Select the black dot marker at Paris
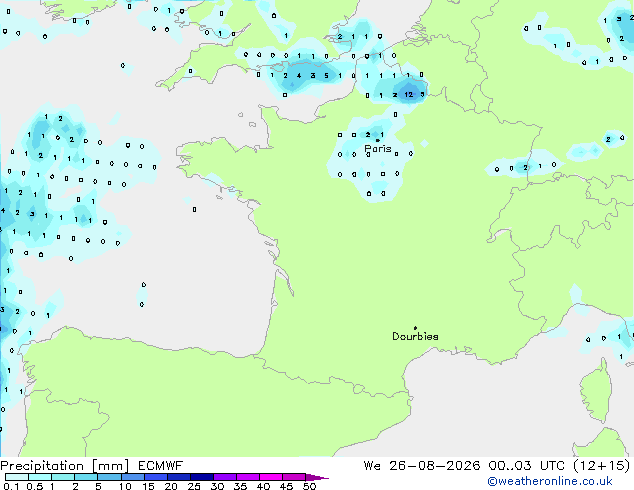The image size is (634, 490). click(x=378, y=140)
